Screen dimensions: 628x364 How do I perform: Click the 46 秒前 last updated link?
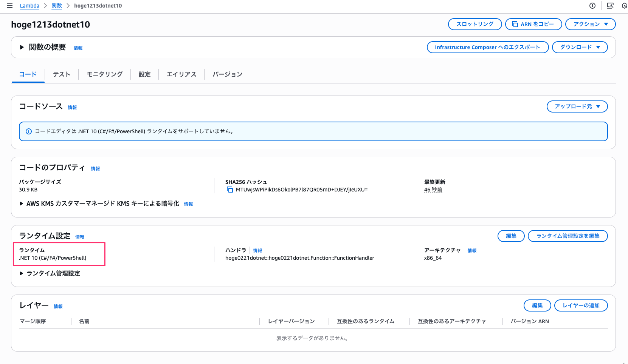(x=433, y=190)
